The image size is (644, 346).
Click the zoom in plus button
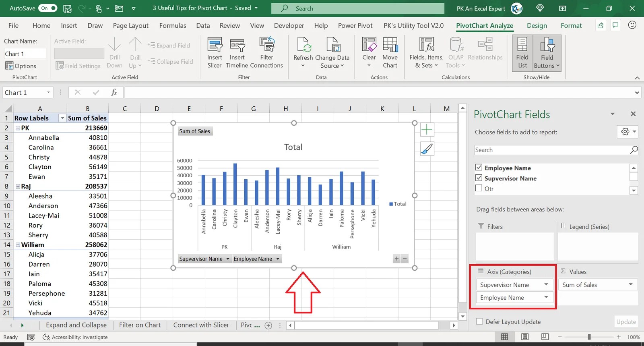coord(619,337)
